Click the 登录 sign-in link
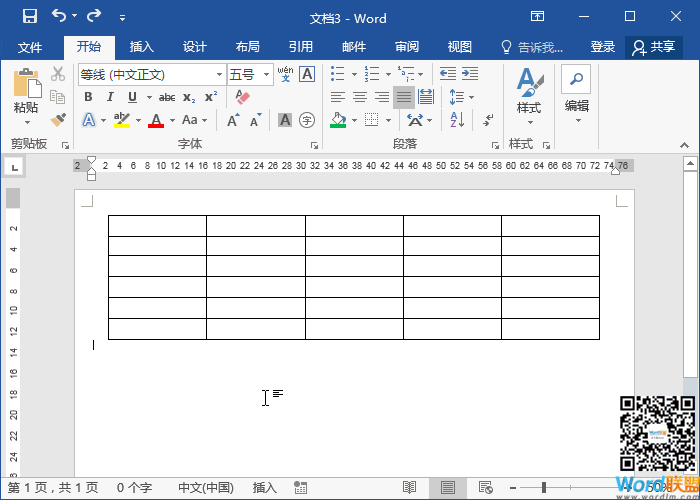This screenshot has height=500, width=700. pyautogui.click(x=603, y=47)
